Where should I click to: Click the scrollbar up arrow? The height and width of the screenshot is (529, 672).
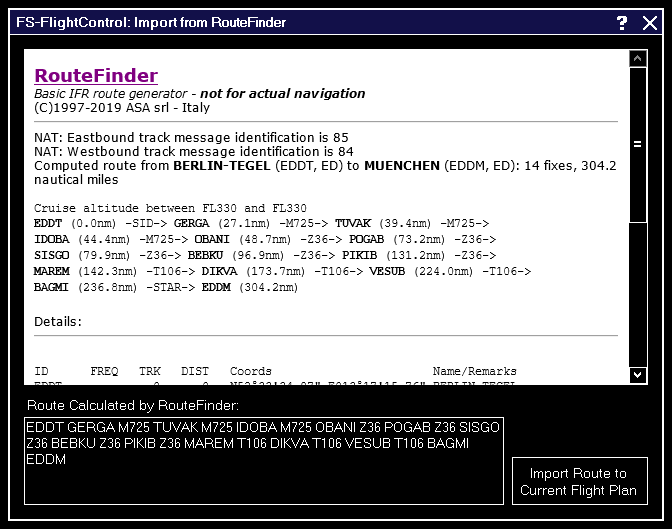pos(638,58)
